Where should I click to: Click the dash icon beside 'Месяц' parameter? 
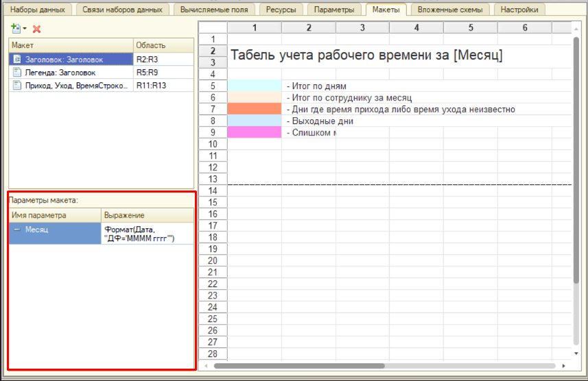coord(17,230)
